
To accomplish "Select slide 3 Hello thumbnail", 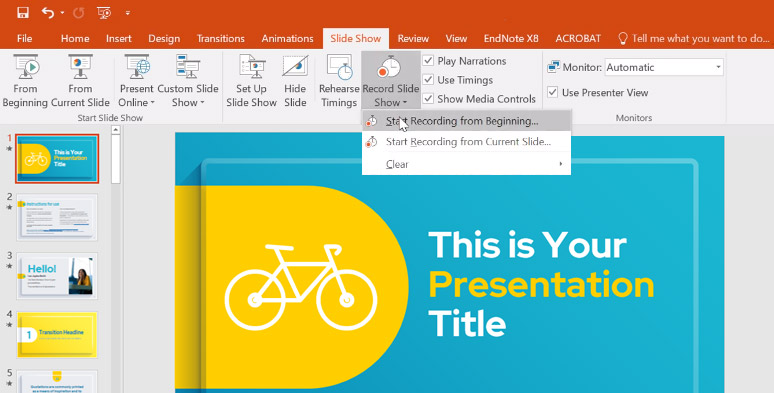I will (x=57, y=276).
